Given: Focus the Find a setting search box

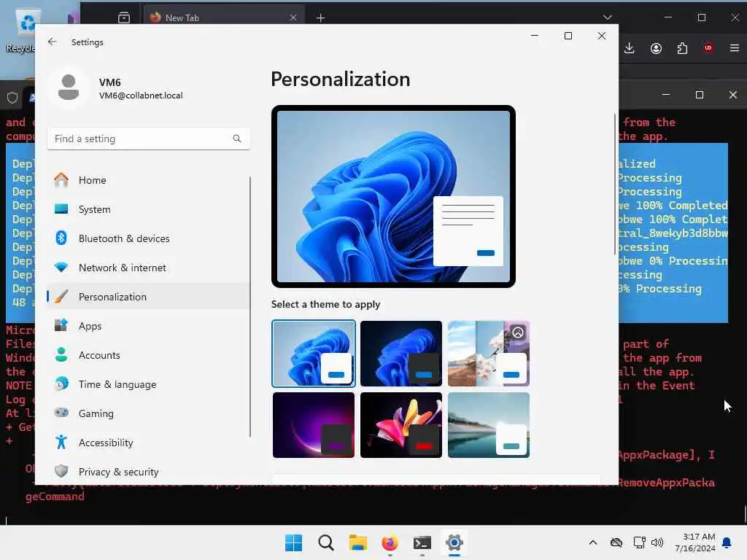Looking at the screenshot, I should coord(149,139).
